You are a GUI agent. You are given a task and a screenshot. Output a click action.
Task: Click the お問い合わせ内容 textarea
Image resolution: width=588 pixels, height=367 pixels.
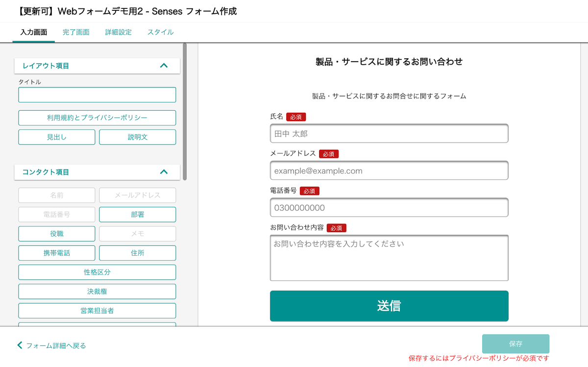tap(389, 258)
